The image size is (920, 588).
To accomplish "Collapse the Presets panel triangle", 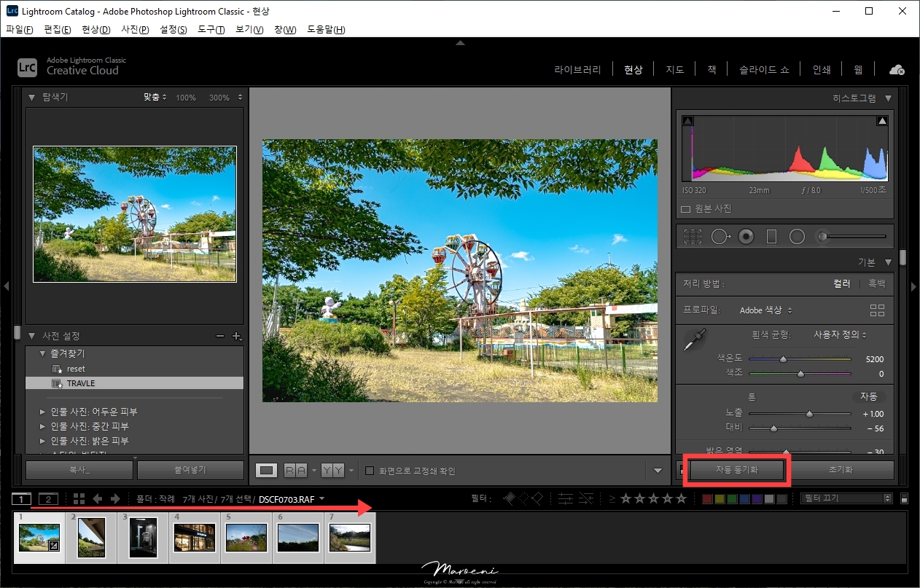I will click(x=31, y=336).
